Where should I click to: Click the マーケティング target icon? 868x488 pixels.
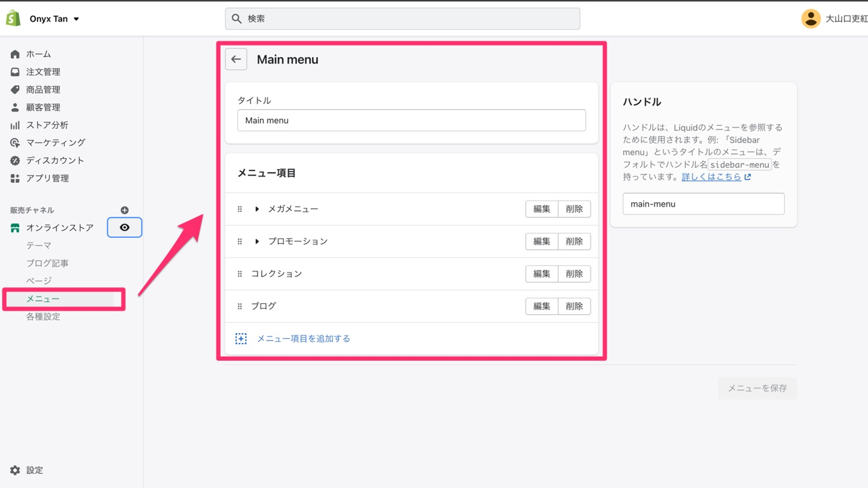pyautogui.click(x=15, y=143)
